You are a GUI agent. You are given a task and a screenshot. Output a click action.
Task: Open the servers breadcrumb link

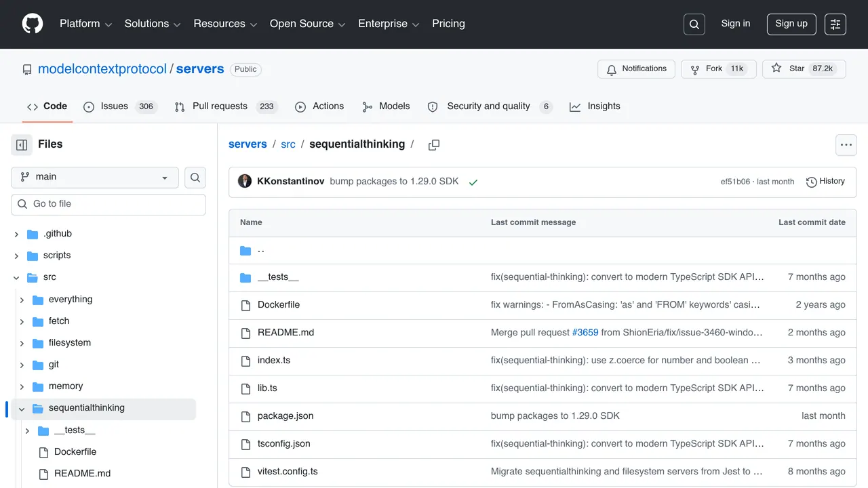pyautogui.click(x=248, y=144)
